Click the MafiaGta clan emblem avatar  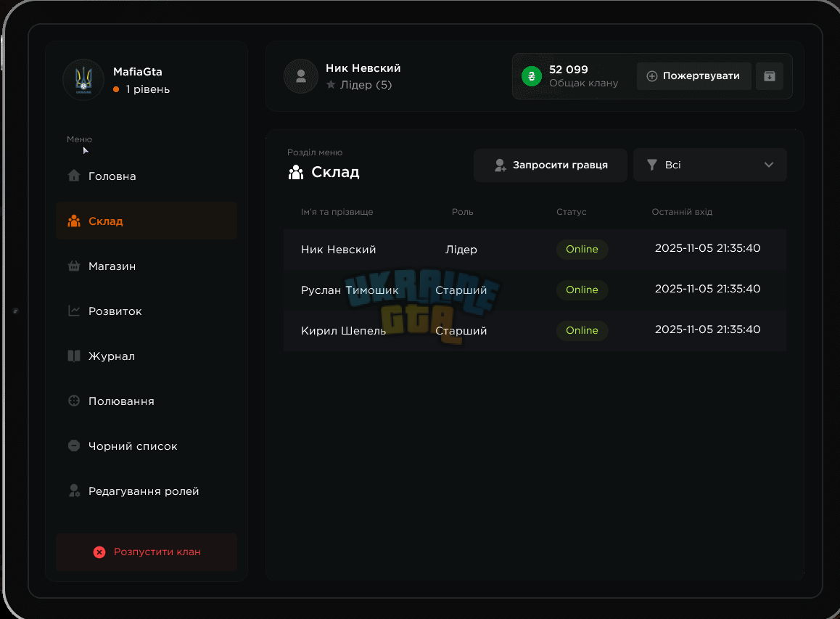tap(83, 80)
